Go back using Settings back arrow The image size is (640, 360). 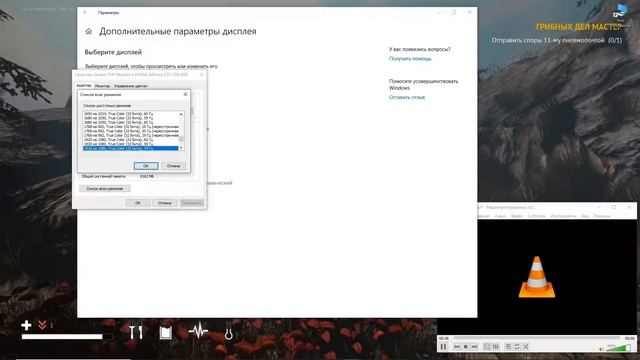pyautogui.click(x=85, y=13)
